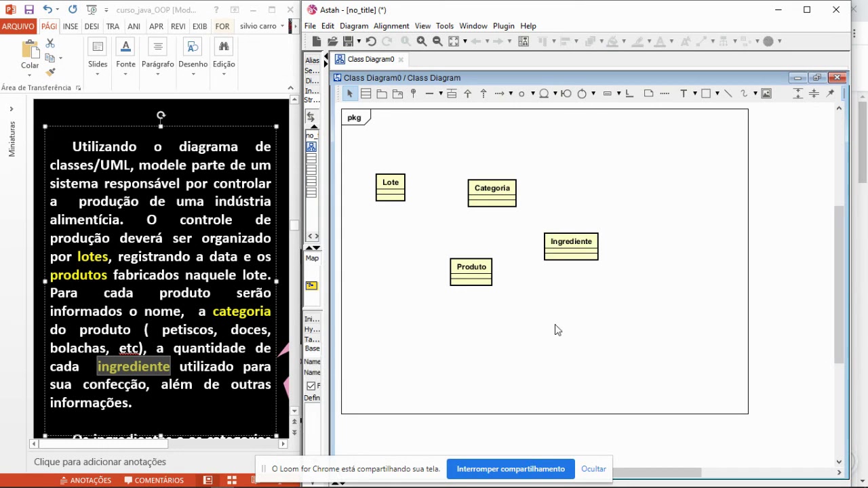Viewport: 868px width, 488px height.
Task: Click Interromper compartilhamento button
Action: click(511, 469)
